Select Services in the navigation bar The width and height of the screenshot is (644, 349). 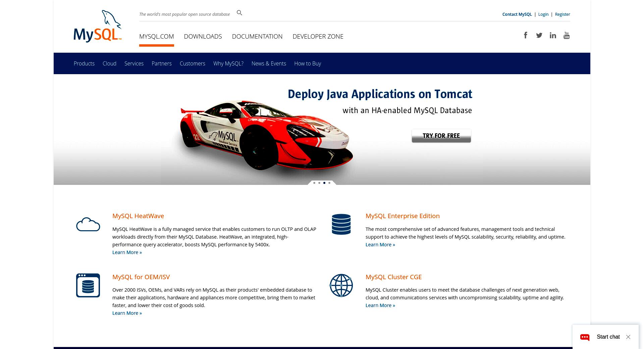[134, 63]
